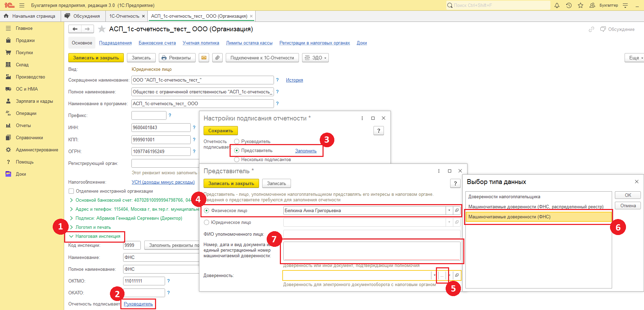Open the Администрирование sidebar section
The height and width of the screenshot is (310, 644).
[x=37, y=150]
